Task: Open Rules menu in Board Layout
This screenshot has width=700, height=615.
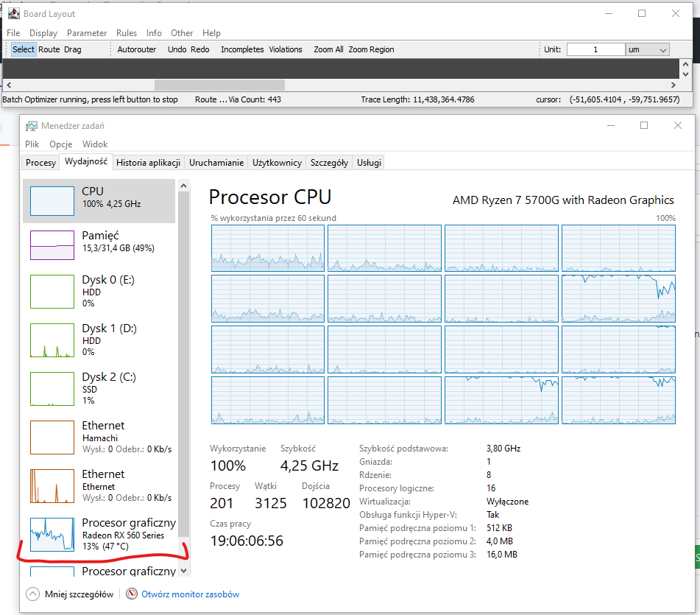Action: tap(127, 33)
